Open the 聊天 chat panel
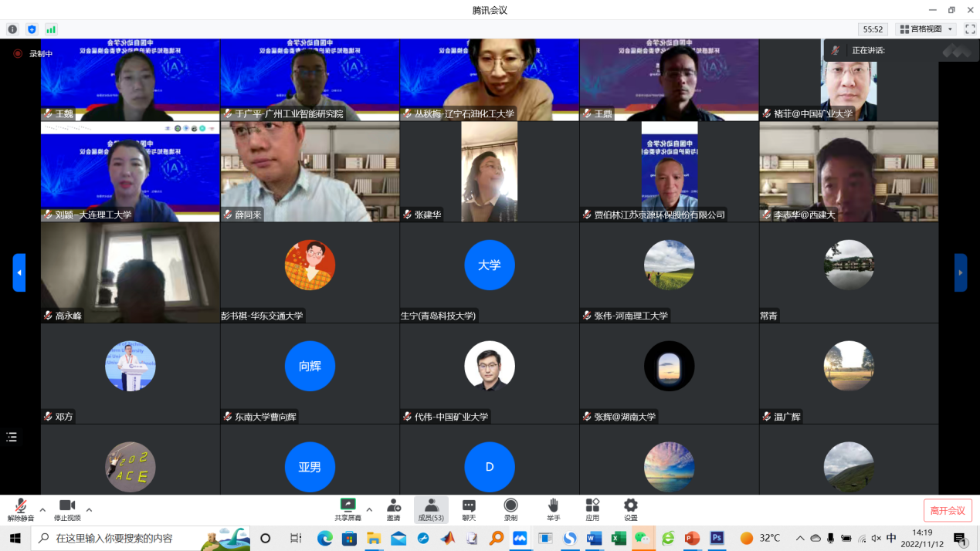Image resolution: width=980 pixels, height=551 pixels. pyautogui.click(x=469, y=509)
